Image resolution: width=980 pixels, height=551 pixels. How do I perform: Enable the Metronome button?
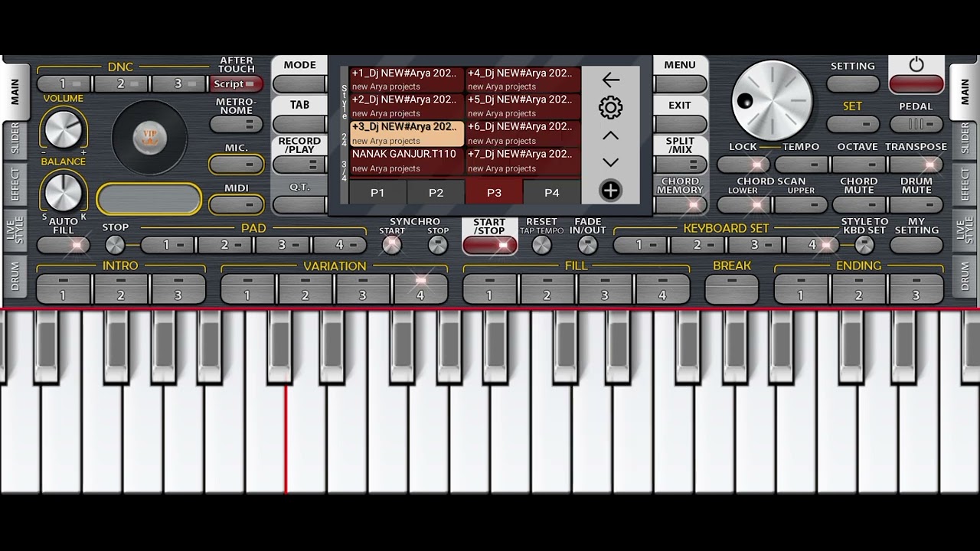236,124
